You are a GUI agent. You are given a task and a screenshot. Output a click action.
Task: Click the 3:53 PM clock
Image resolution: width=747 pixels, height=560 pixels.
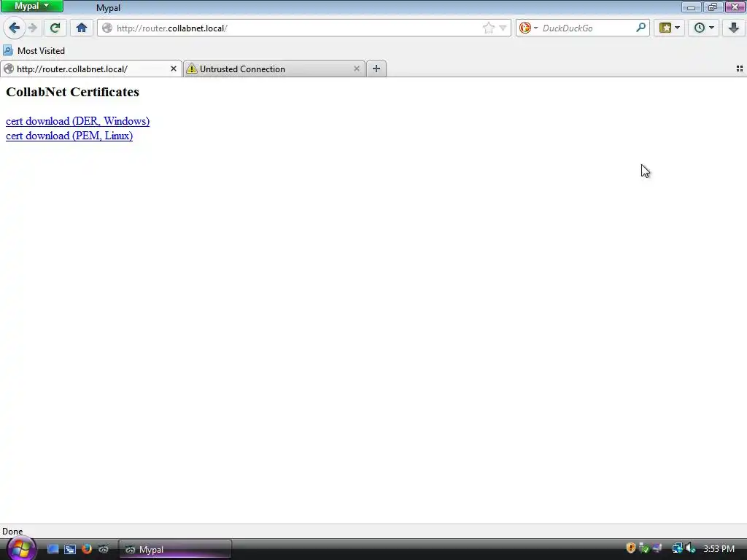[x=719, y=548]
